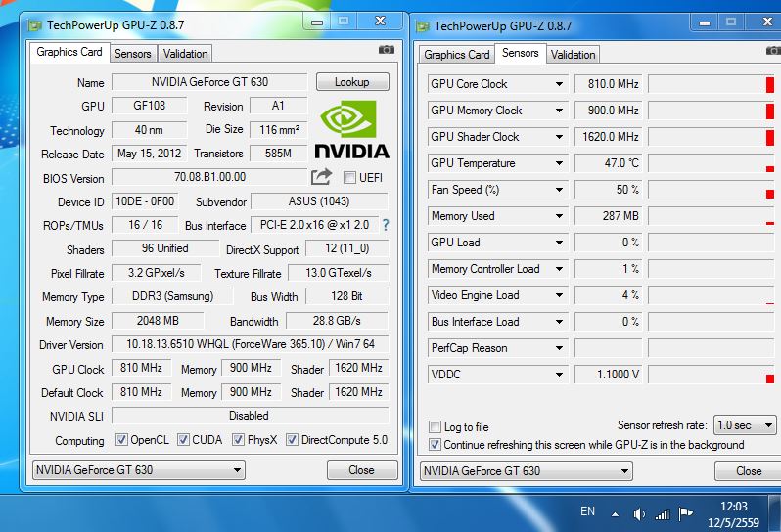Minimize the left GPU-Z window
The width and height of the screenshot is (781, 532).
point(317,22)
